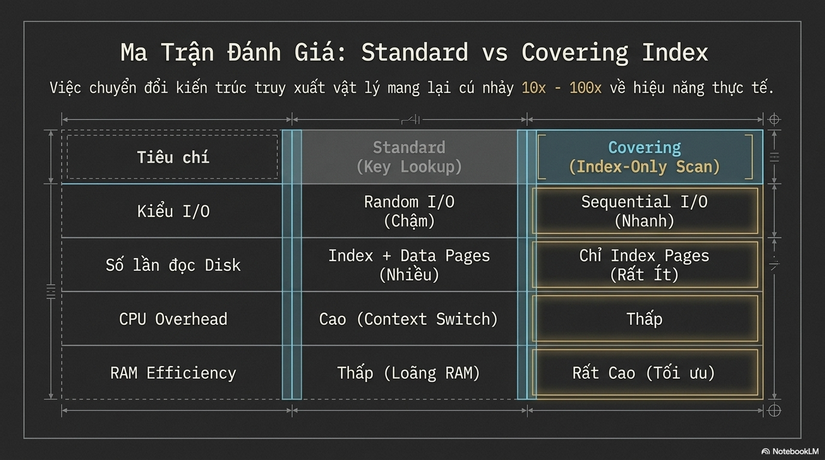Select the Covering (Index-Only Scan) column header
Screen dimensions: 825x460
click(x=645, y=157)
